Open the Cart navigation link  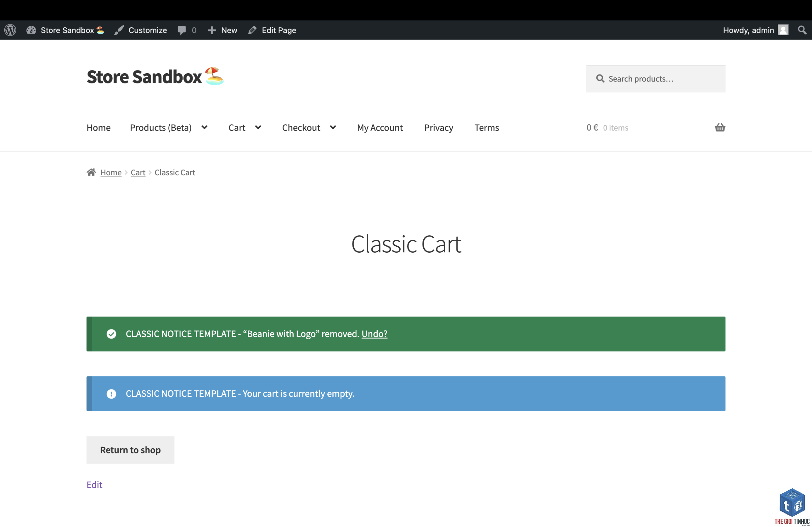(237, 127)
